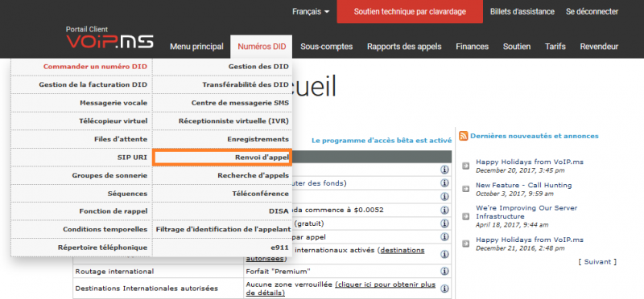Click info icon in 'ajouter des fonds' row
This screenshot has height=299, width=644.
click(444, 183)
